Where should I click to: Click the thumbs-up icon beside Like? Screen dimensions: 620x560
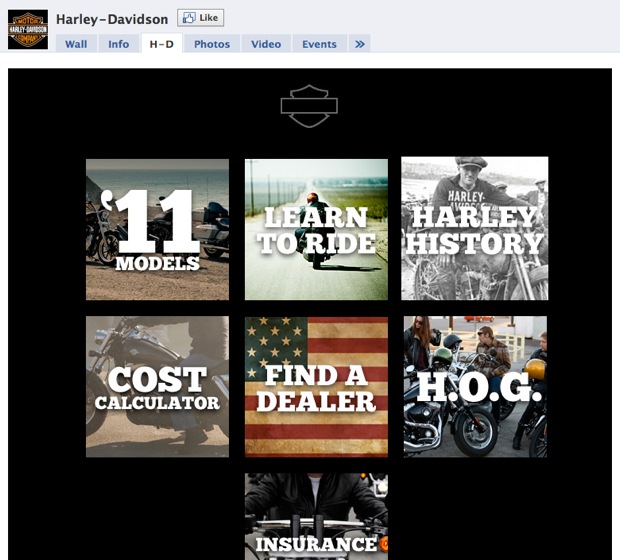pyautogui.click(x=188, y=18)
